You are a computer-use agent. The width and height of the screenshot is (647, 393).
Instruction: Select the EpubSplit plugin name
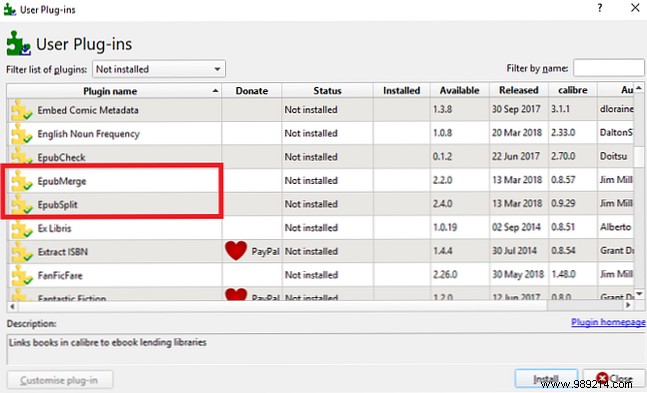pos(57,204)
